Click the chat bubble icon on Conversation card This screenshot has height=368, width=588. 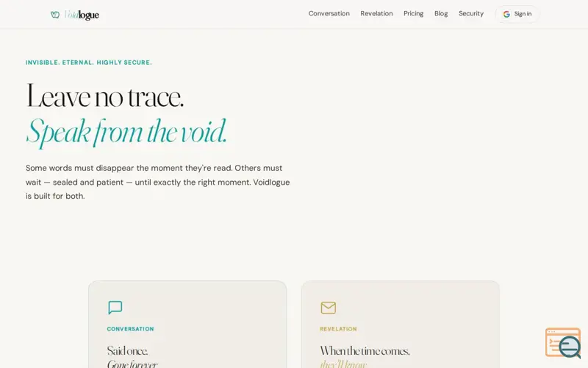(115, 307)
